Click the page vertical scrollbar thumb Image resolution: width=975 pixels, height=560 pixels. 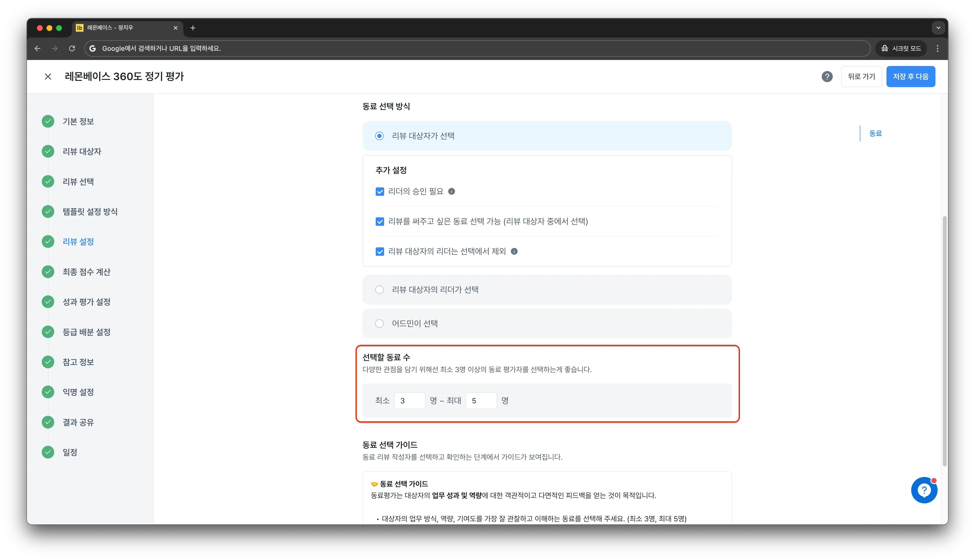click(944, 341)
